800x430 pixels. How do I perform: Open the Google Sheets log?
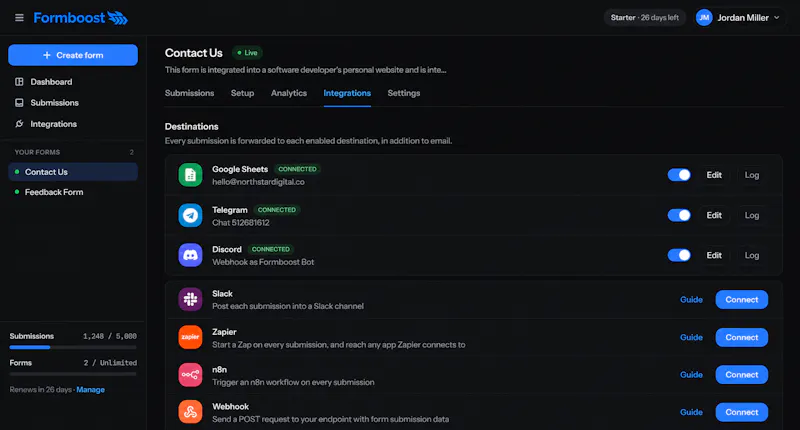[x=752, y=175]
